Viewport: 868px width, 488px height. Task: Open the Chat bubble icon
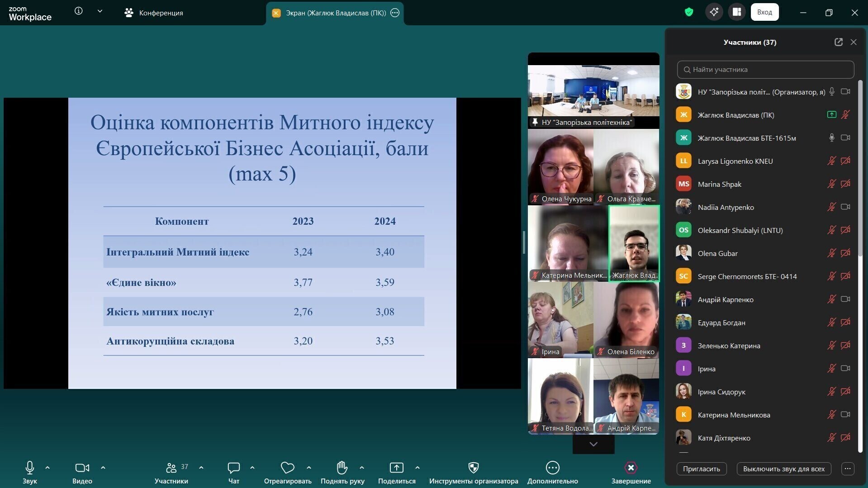coord(233,468)
